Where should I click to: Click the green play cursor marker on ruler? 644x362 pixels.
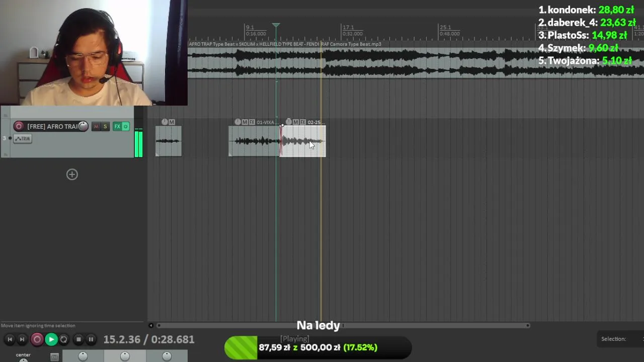pyautogui.click(x=276, y=25)
